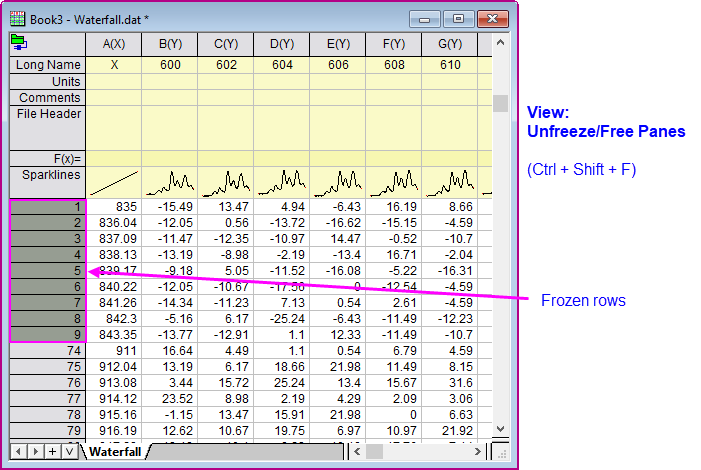Select frozen row header 5
This screenshot has width=701, height=470.
47,271
